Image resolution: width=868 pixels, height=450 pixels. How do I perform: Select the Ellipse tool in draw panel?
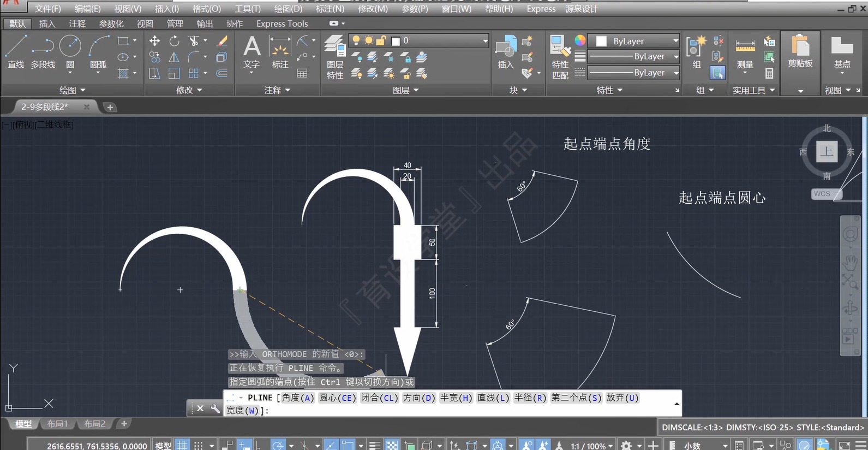click(123, 57)
